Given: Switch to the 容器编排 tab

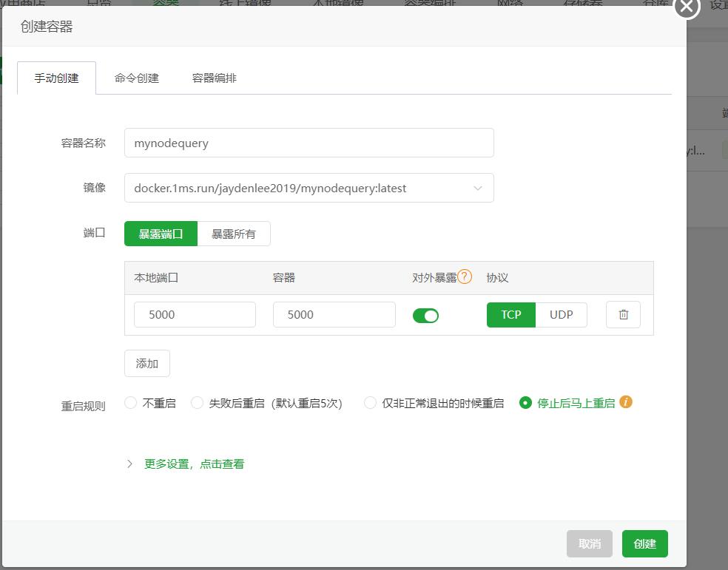Looking at the screenshot, I should 215,78.
